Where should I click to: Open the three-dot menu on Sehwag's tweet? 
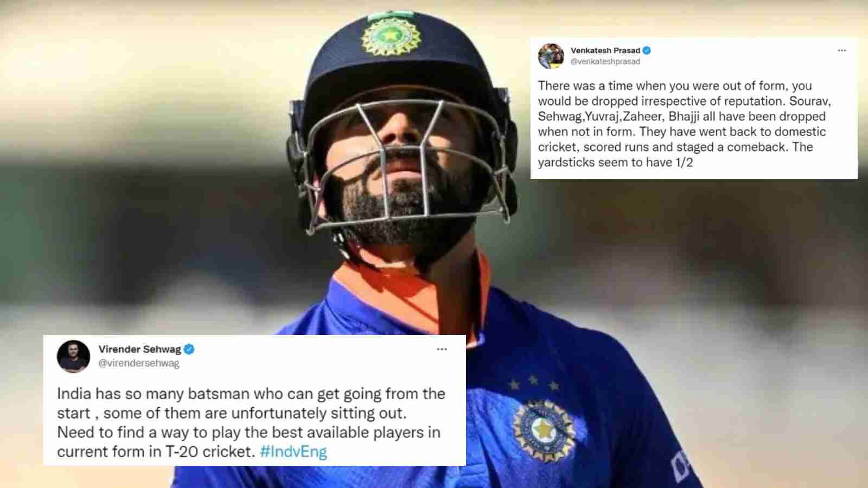click(442, 349)
